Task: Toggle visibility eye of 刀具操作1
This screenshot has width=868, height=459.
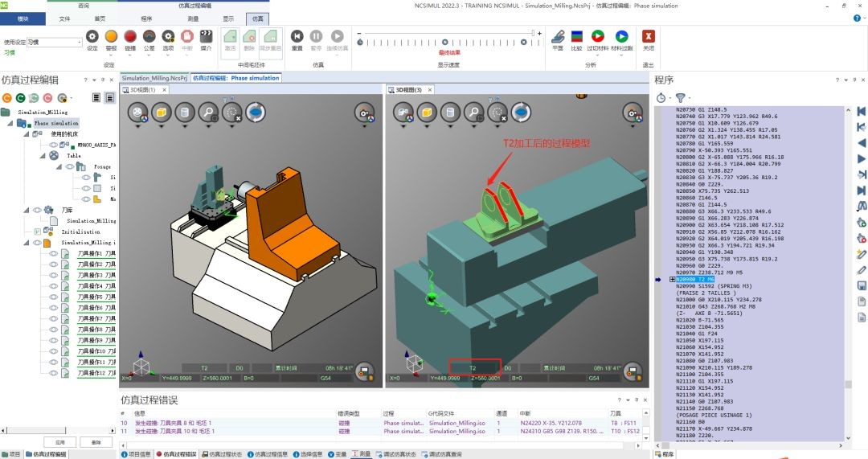Action: tap(54, 253)
